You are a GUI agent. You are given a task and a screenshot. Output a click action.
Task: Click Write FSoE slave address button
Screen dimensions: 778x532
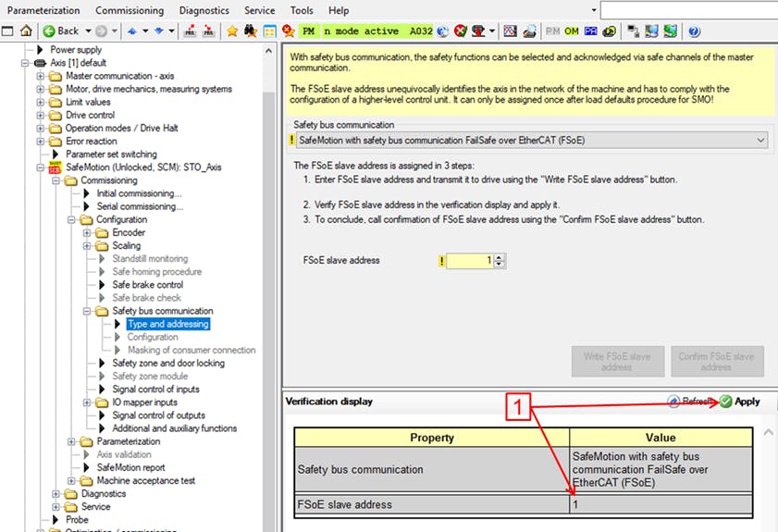tap(618, 362)
